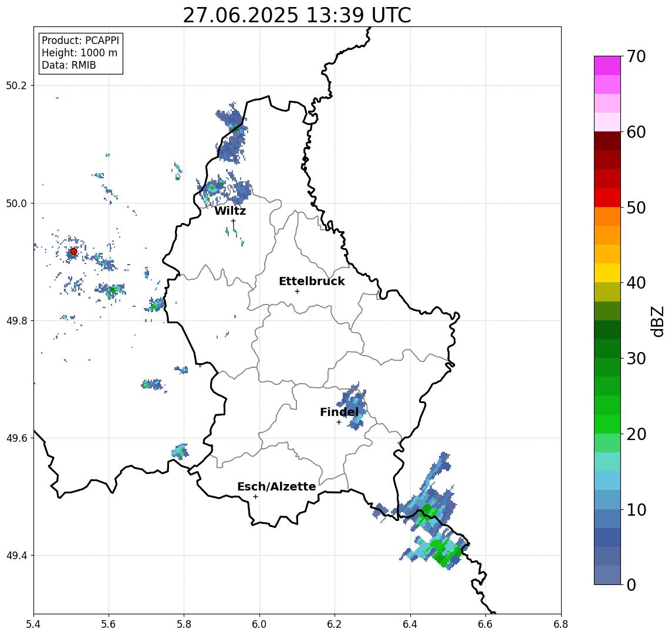Image resolution: width=672 pixels, height=636 pixels.
Task: Click the dBZ colorbar axis label
Action: pyautogui.click(x=657, y=321)
